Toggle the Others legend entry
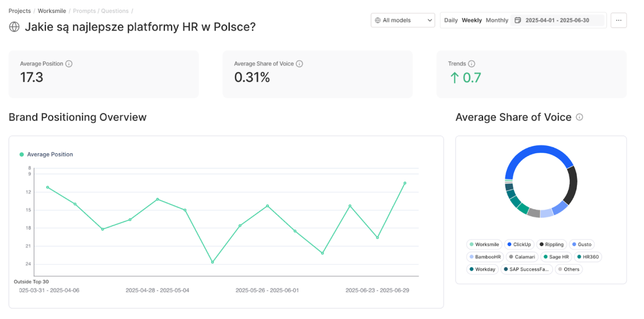 pos(568,269)
